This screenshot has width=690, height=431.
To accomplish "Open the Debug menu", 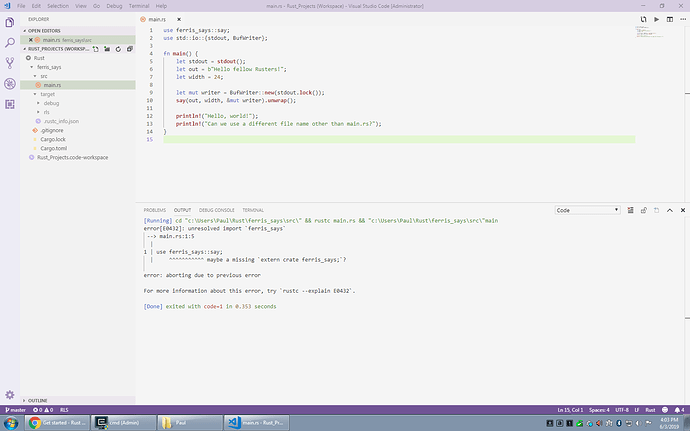I will pos(114,6).
